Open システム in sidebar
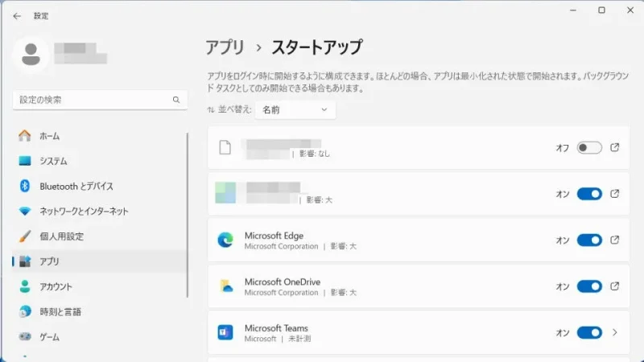This screenshot has height=362, width=644. (x=53, y=161)
